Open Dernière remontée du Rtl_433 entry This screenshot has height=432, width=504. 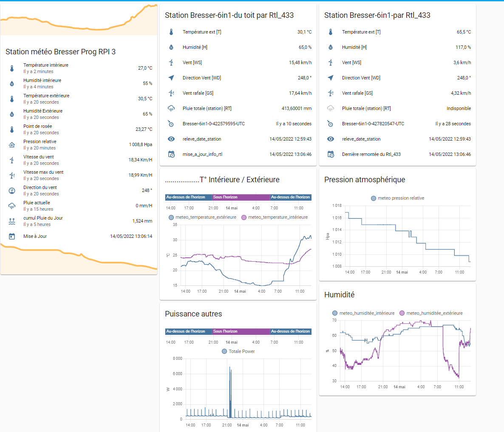371,154
